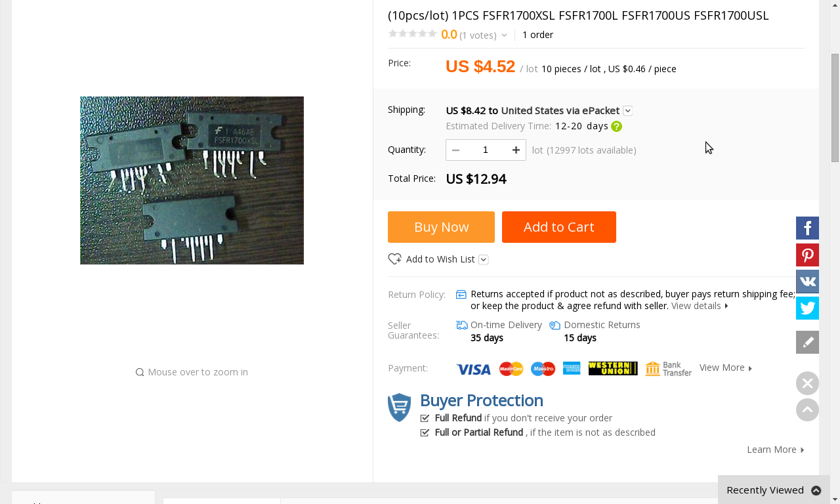Viewport: 840px width, 504px height.
Task: Share product on Facebook
Action: 807,228
